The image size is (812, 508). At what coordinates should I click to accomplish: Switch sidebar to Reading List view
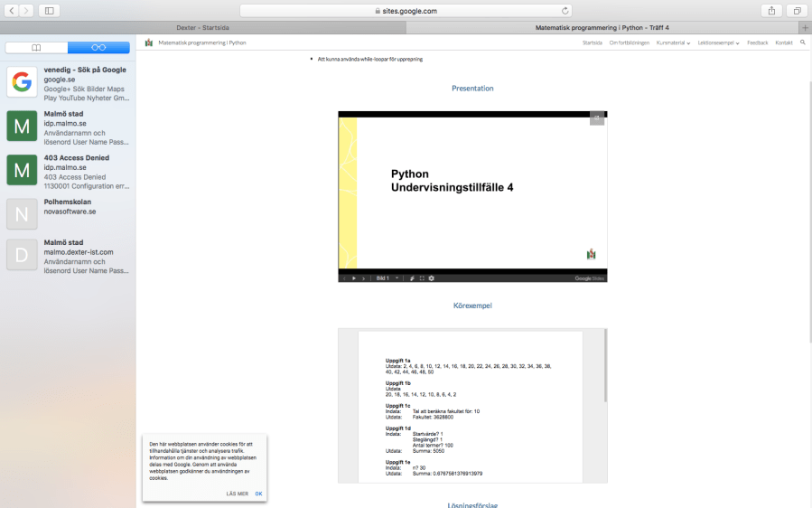point(98,47)
